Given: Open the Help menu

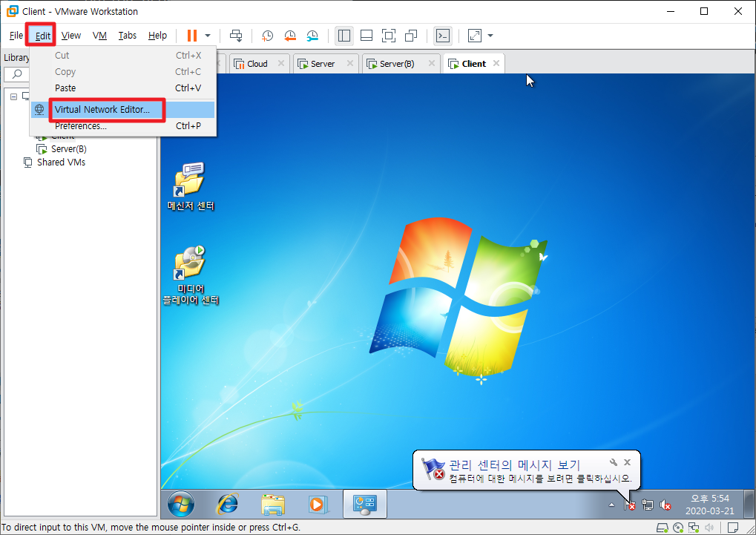Looking at the screenshot, I should [157, 35].
